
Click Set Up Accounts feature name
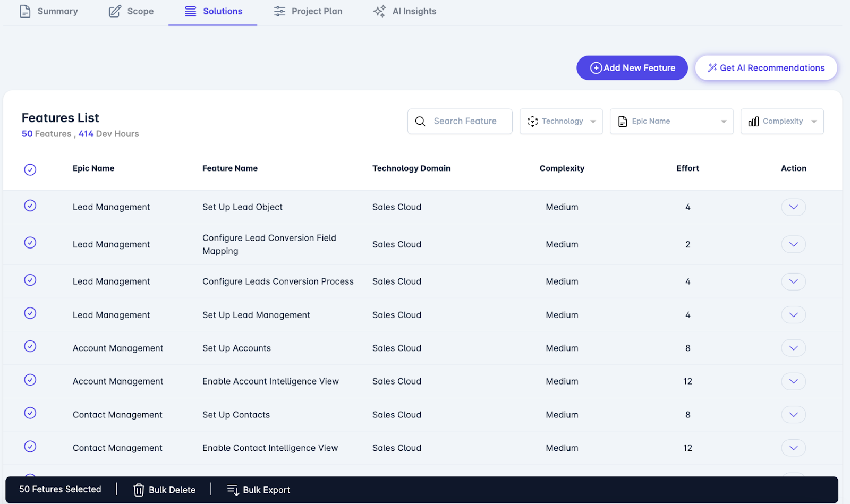tap(236, 348)
